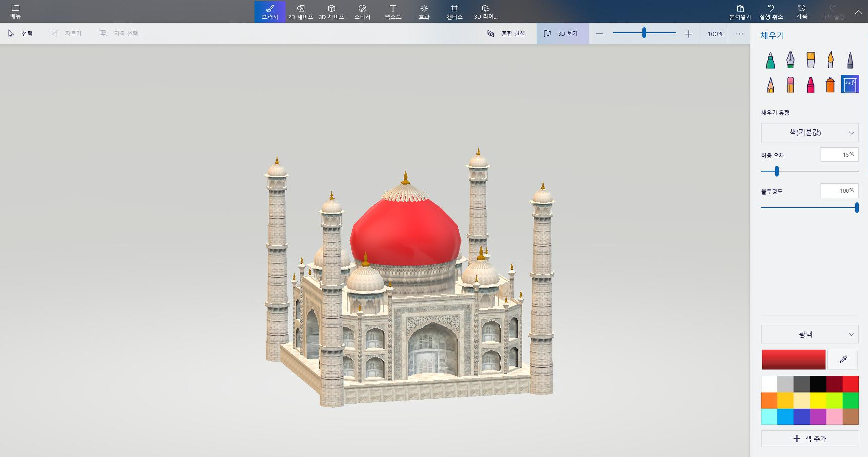Select the fill bucket tool

pyautogui.click(x=850, y=84)
